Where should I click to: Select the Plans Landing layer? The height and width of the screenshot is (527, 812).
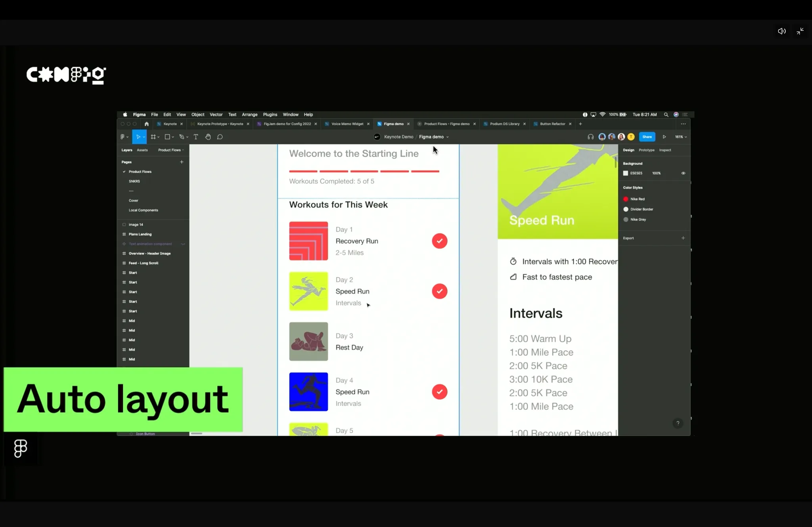coord(140,234)
